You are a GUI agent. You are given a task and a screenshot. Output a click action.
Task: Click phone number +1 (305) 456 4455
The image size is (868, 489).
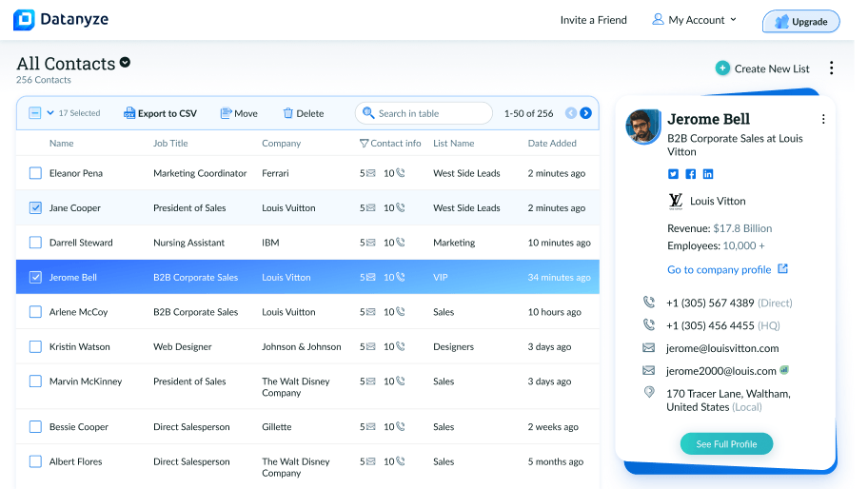710,325
